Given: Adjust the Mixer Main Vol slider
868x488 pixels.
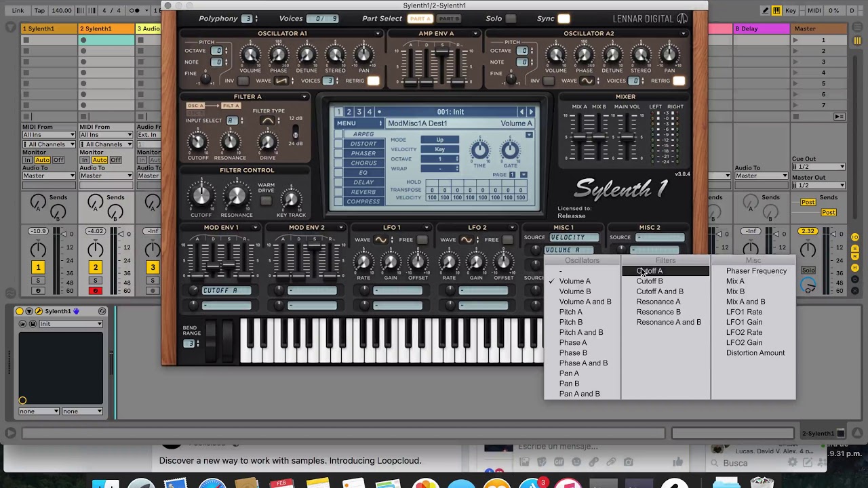Looking at the screenshot, I should 628,138.
